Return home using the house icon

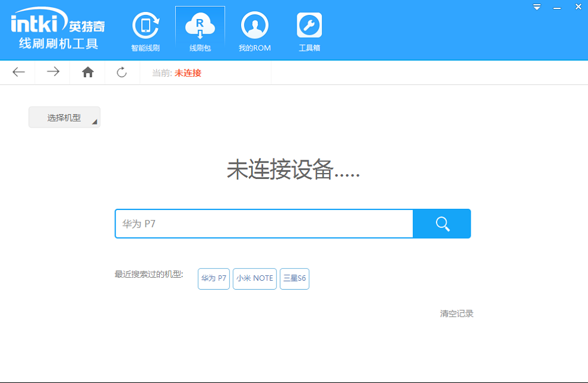point(87,72)
